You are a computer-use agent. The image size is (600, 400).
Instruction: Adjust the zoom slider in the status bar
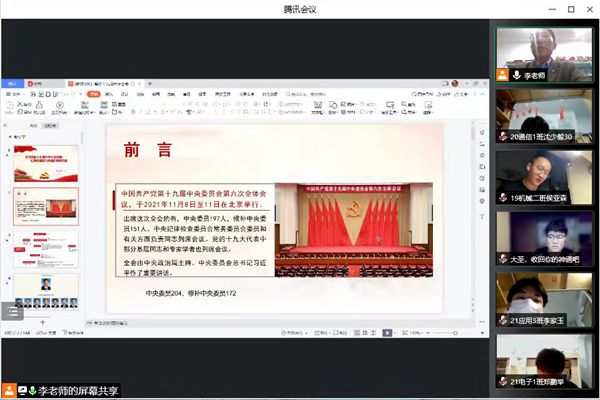tap(455, 331)
